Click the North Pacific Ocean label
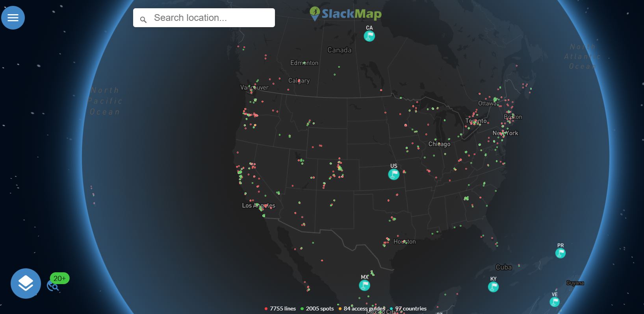 point(105,101)
